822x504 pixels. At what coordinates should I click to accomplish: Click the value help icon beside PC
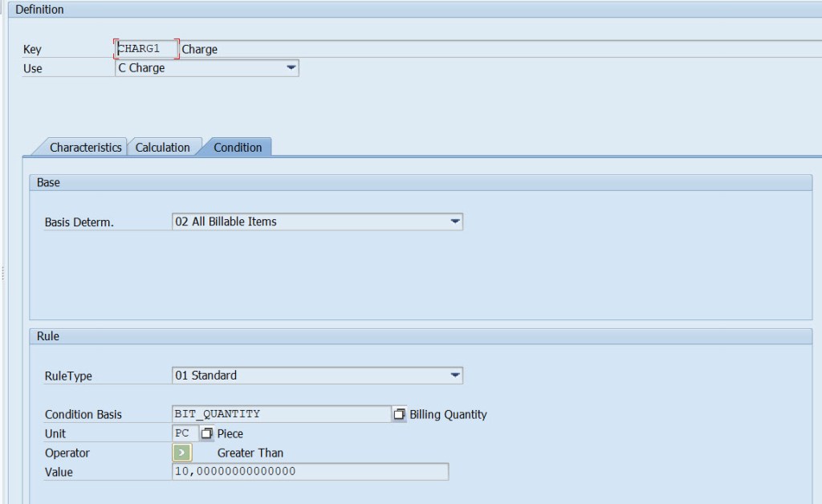click(206, 433)
